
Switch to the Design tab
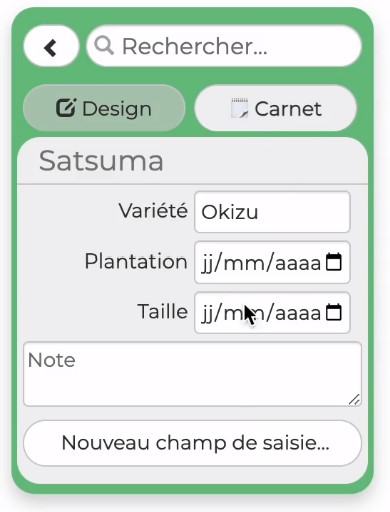coord(104,108)
